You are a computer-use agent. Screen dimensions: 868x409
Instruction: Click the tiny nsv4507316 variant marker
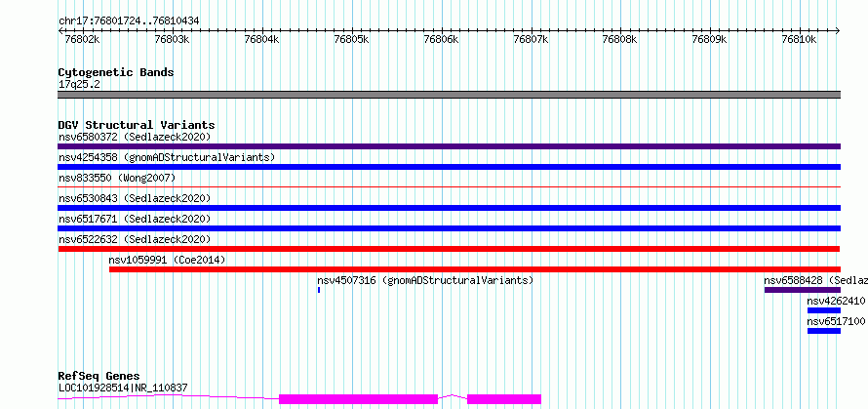point(319,290)
